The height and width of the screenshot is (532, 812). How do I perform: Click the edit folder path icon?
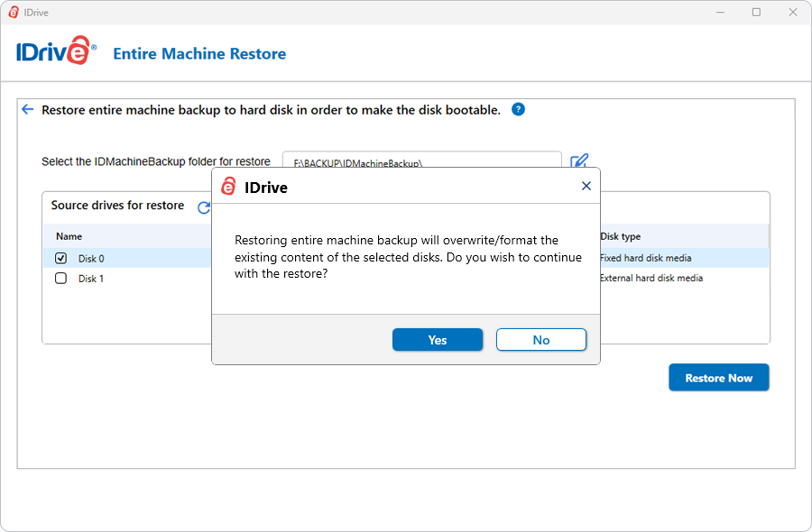point(579,161)
